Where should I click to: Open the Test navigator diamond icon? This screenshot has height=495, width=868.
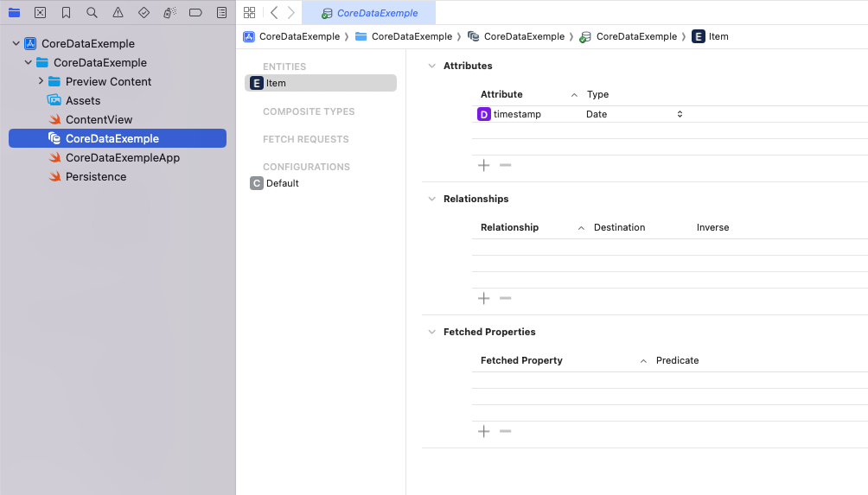pos(144,12)
